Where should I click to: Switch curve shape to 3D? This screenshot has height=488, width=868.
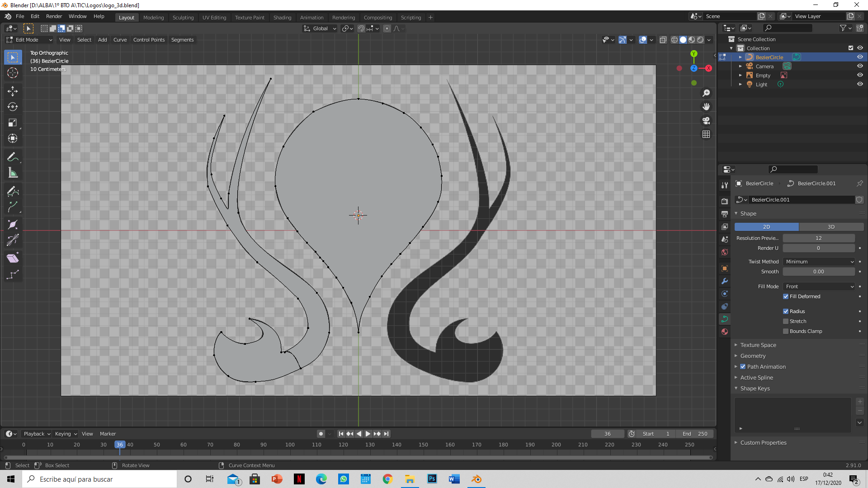(x=831, y=227)
